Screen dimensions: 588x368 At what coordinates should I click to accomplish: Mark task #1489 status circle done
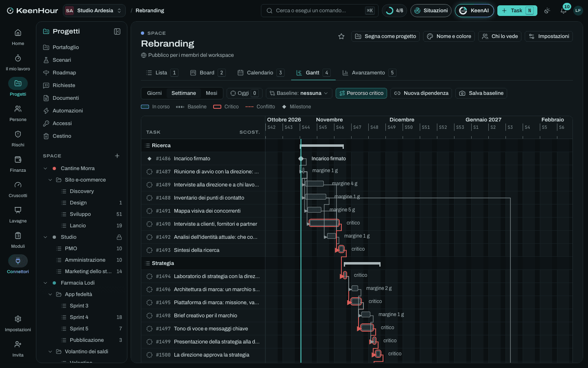(149, 185)
